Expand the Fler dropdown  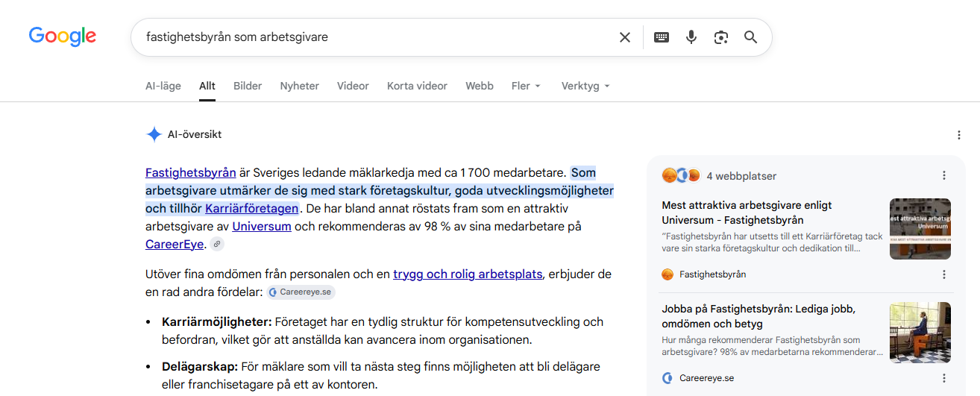(527, 86)
